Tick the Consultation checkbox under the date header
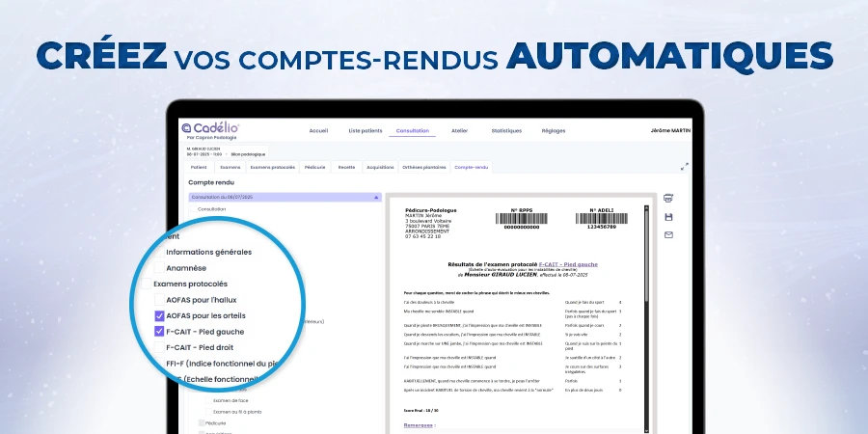The image size is (868, 434). 193,209
